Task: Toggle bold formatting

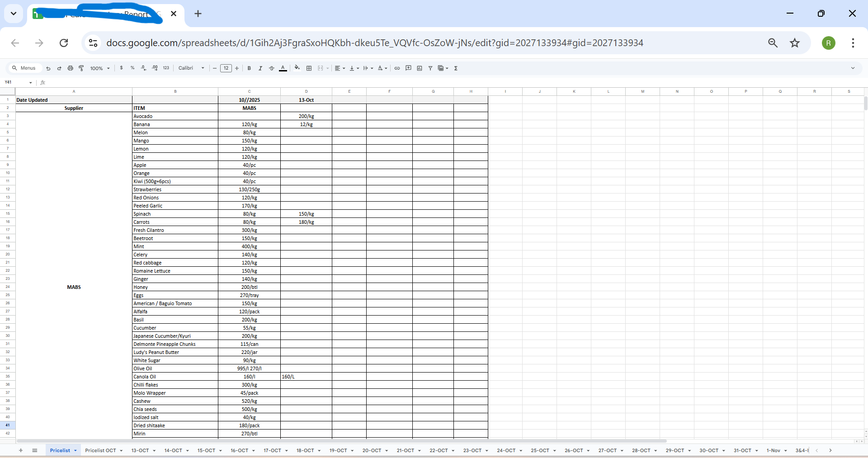Action: pos(249,68)
